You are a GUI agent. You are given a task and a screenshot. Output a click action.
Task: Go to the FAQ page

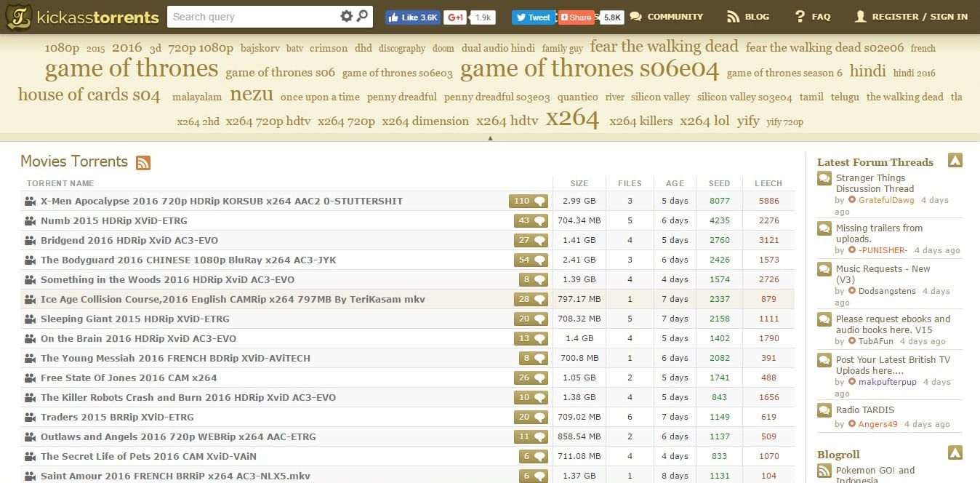pos(813,17)
